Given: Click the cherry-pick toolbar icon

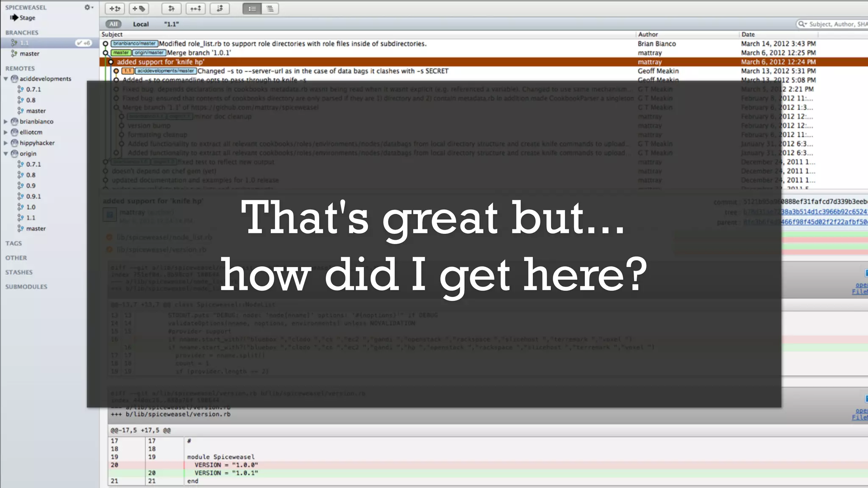Looking at the screenshot, I should point(195,8).
